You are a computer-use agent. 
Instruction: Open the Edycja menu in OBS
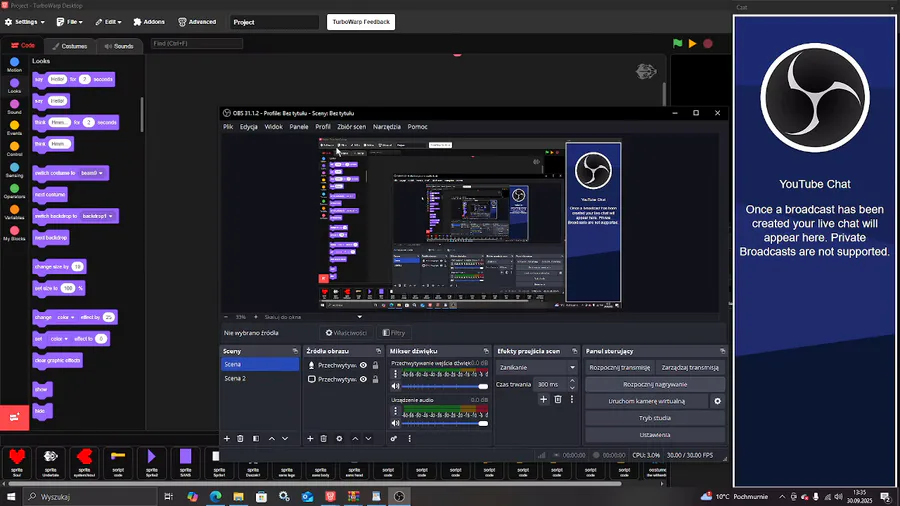pyautogui.click(x=249, y=127)
